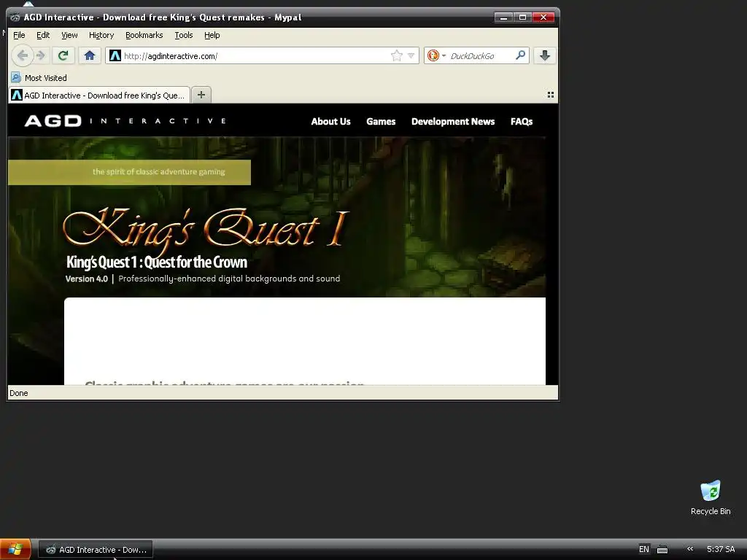
Task: Click the King's Quest I banner logo
Action: click(x=206, y=230)
